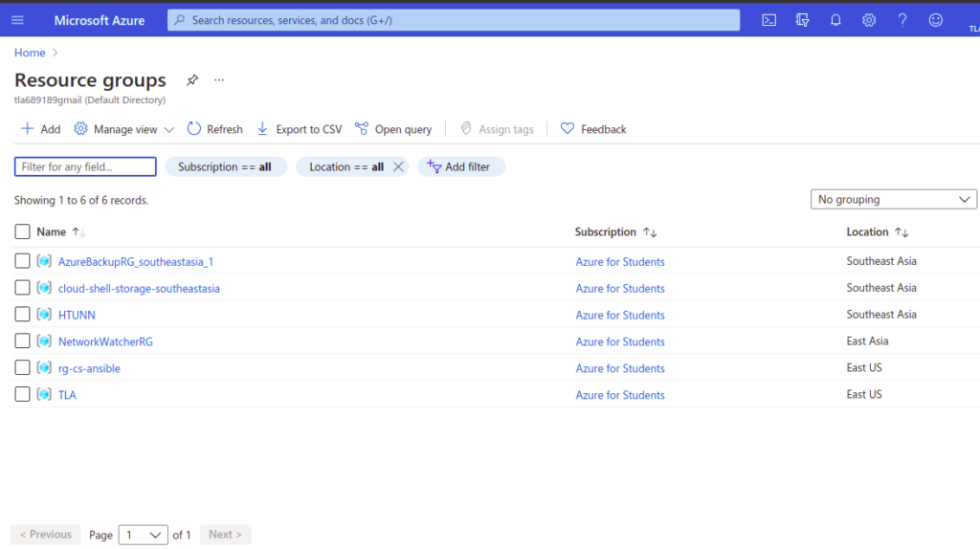
Task: Click the Previous page button
Action: 46,535
